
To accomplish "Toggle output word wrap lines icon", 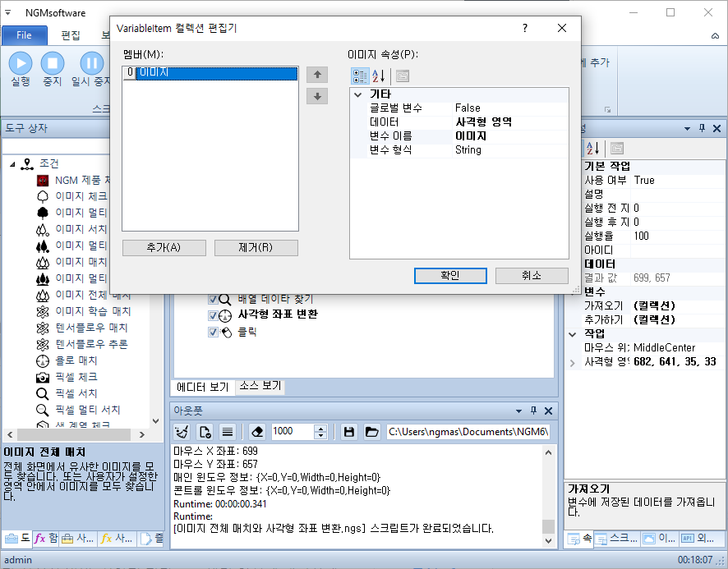I will [228, 432].
